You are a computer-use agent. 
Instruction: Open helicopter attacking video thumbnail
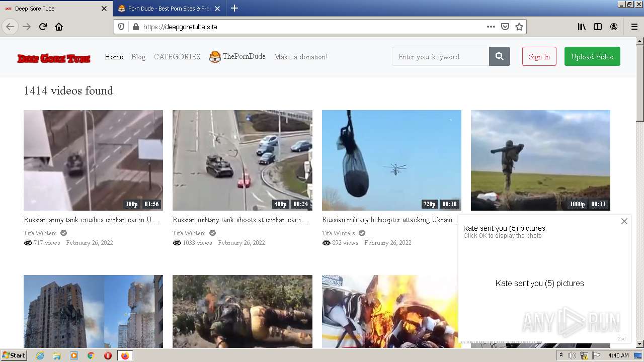pyautogui.click(x=391, y=160)
